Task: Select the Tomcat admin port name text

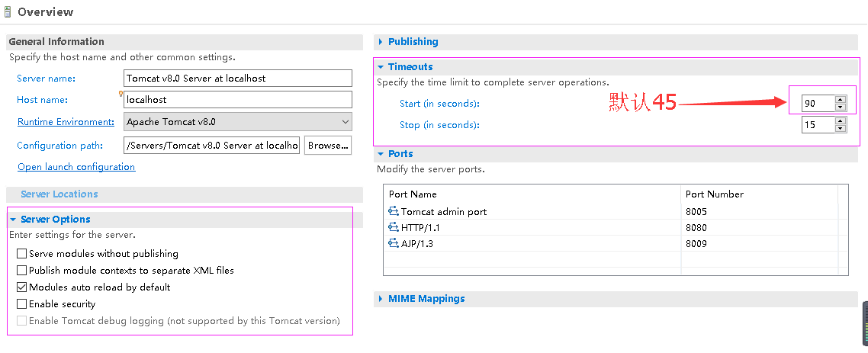Action: click(x=444, y=211)
